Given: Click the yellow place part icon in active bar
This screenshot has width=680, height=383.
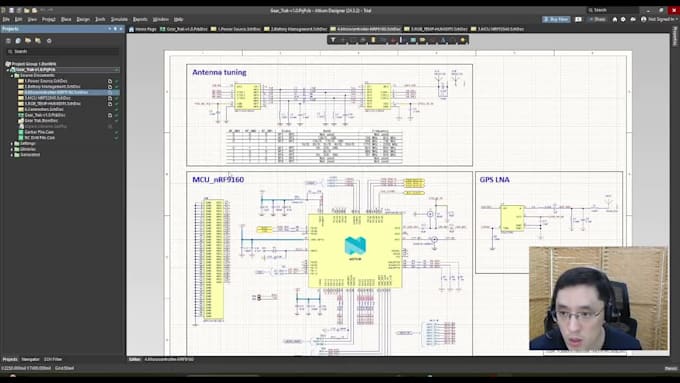Looking at the screenshot, I should [373, 40].
